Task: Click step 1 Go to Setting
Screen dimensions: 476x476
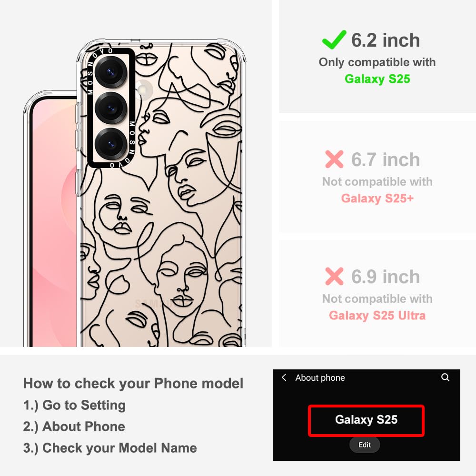Action: pyautogui.click(x=74, y=405)
